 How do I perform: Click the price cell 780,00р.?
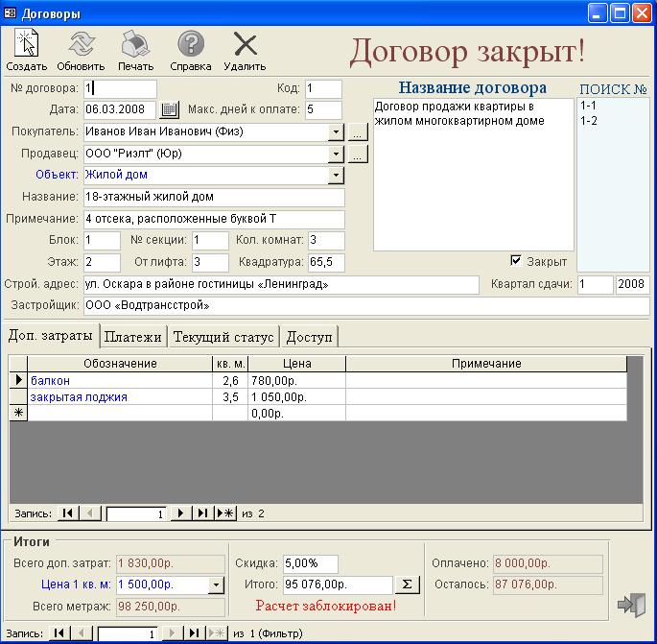coord(296,380)
